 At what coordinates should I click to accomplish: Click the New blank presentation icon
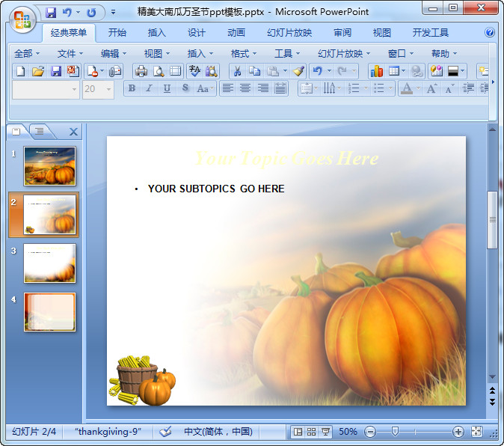coord(21,71)
